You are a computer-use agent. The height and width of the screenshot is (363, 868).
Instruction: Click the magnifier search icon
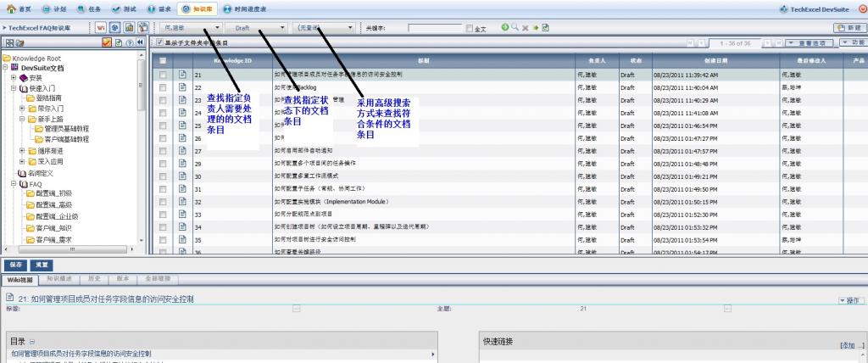(x=515, y=28)
